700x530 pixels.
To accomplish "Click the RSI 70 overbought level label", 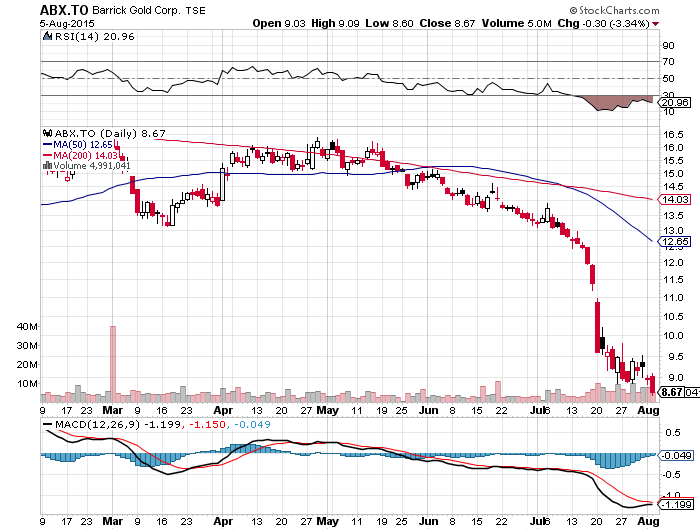I will [669, 62].
